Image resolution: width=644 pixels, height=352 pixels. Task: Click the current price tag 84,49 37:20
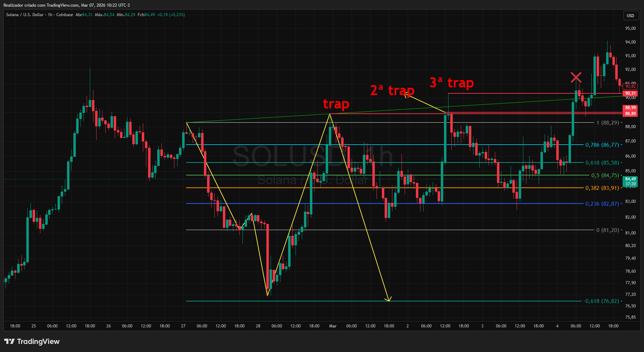click(x=630, y=181)
